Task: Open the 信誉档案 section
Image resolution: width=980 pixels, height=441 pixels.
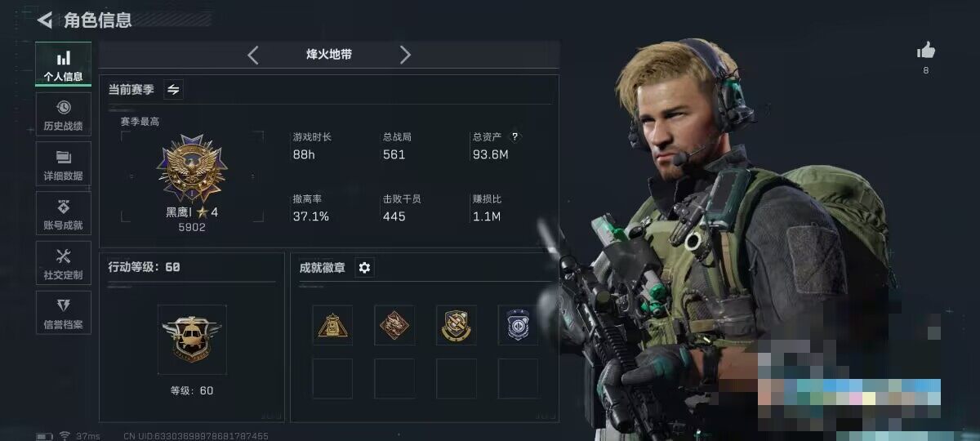Action: click(63, 314)
